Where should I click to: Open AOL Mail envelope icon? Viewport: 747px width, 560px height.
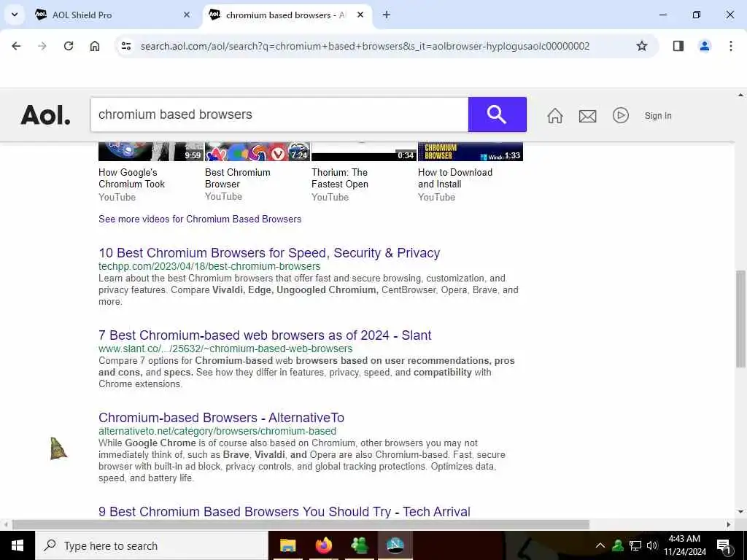(587, 116)
